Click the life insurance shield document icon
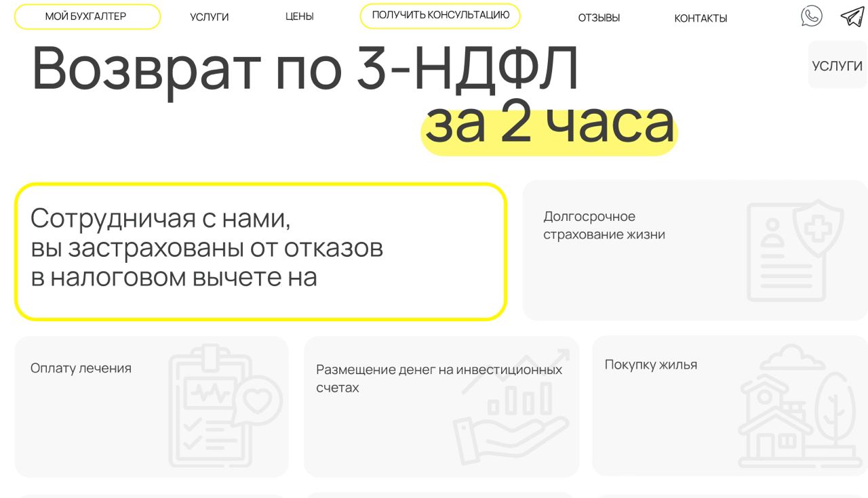 coord(795,251)
